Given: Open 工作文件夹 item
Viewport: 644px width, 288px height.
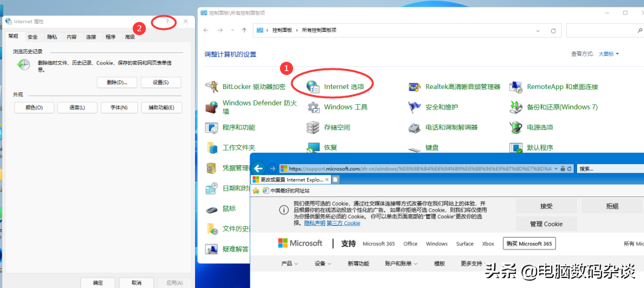Looking at the screenshot, I should 230,147.
